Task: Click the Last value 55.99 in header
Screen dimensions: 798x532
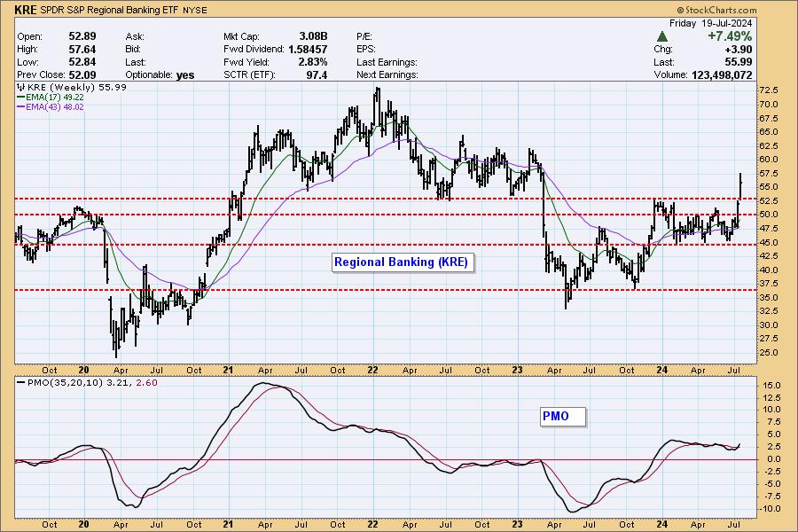Action: [739, 61]
